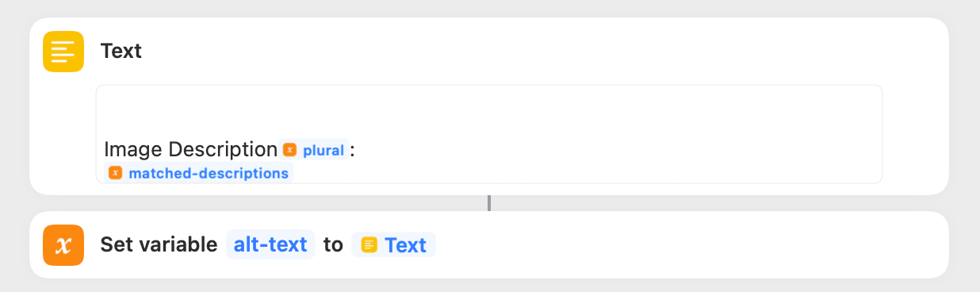Click the gray editor background below the actions
Image resolution: width=980 pixels, height=292 pixels.
click(x=489, y=286)
